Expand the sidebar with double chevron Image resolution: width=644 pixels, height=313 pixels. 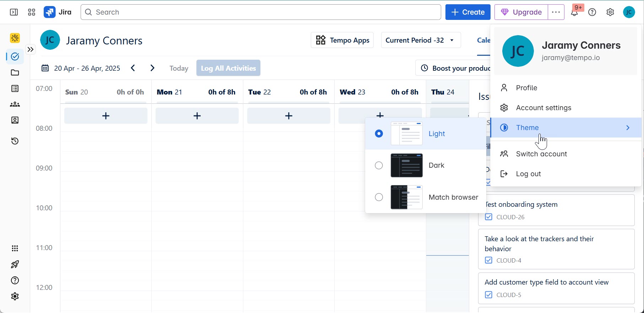(x=31, y=50)
